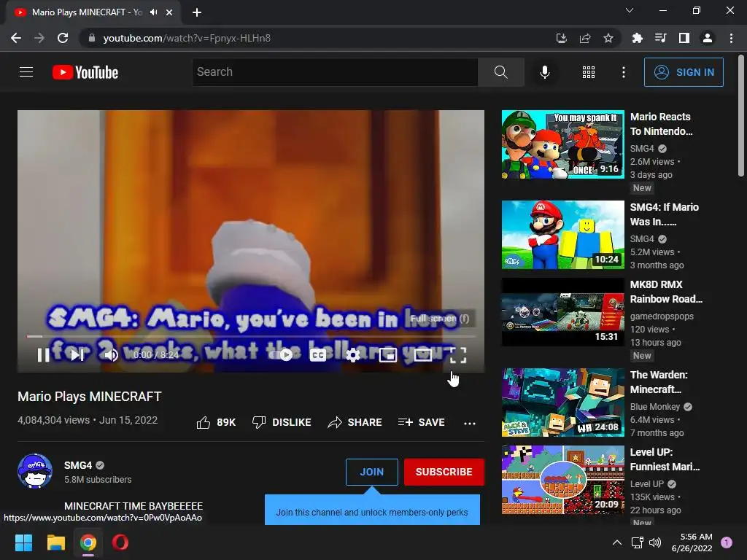Share this page icon in address bar
This screenshot has height=560, width=747.
(585, 38)
